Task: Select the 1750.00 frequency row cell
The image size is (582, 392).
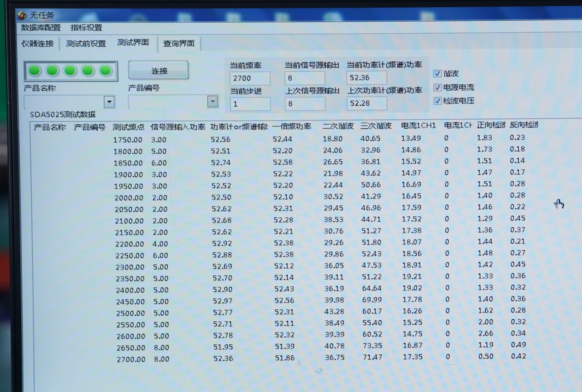Action: 128,140
